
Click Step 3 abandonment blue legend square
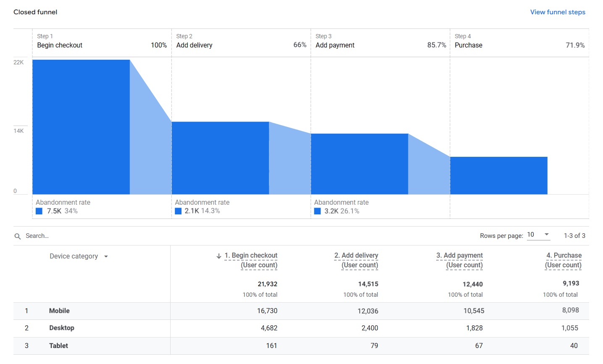click(x=317, y=211)
